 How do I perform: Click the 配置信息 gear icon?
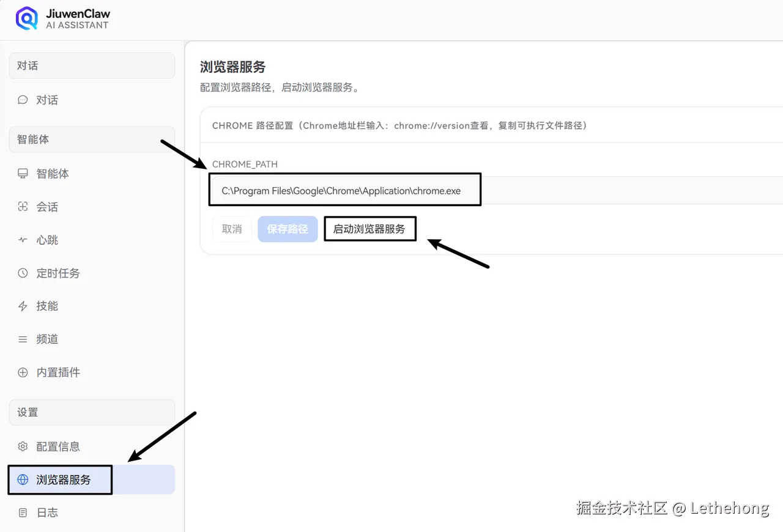[23, 446]
